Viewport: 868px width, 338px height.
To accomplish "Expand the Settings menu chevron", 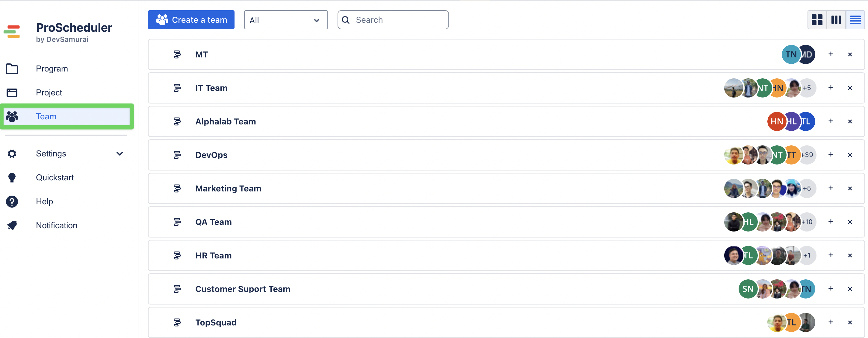I will point(120,153).
